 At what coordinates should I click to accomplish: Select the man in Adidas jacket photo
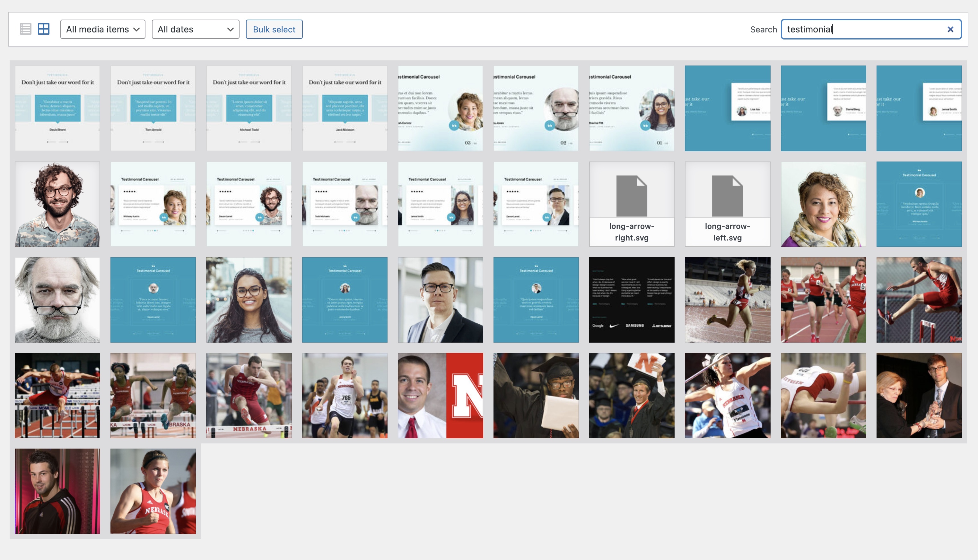(x=57, y=491)
